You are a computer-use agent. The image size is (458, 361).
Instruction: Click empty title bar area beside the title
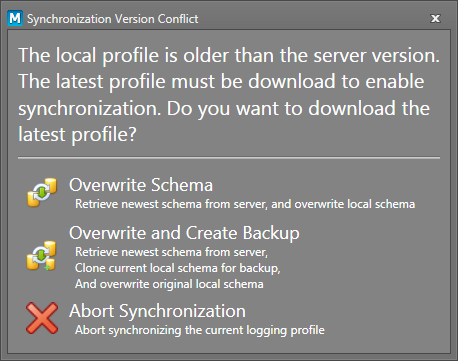pyautogui.click(x=313, y=19)
